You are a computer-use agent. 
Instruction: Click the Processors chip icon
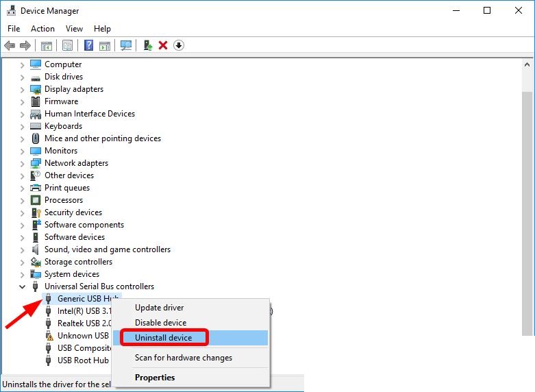36,200
